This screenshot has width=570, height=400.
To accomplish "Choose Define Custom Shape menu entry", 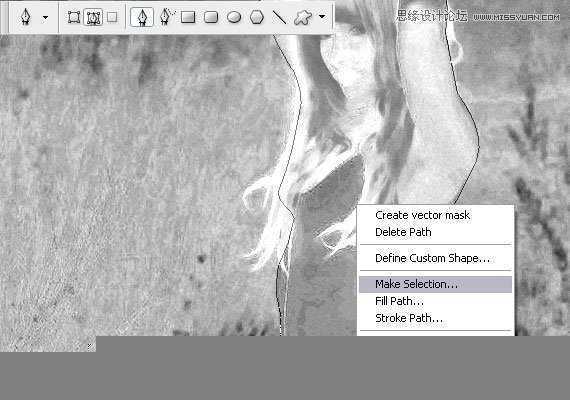I will (x=435, y=258).
